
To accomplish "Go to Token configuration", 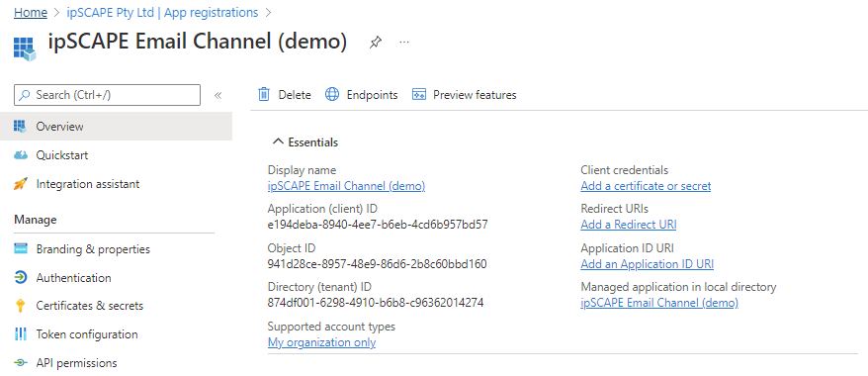I will tap(87, 334).
